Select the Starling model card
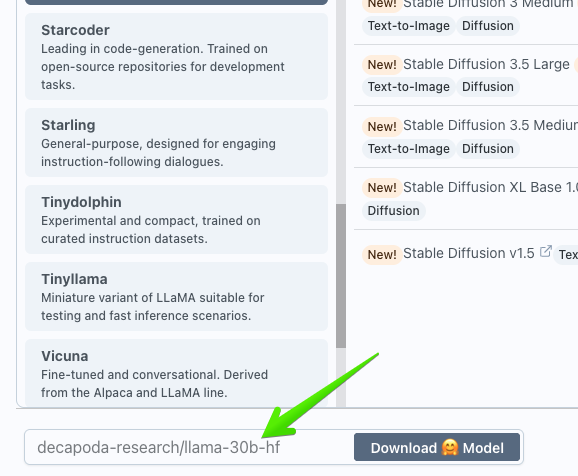Image resolution: width=578 pixels, height=476 pixels. click(176, 143)
